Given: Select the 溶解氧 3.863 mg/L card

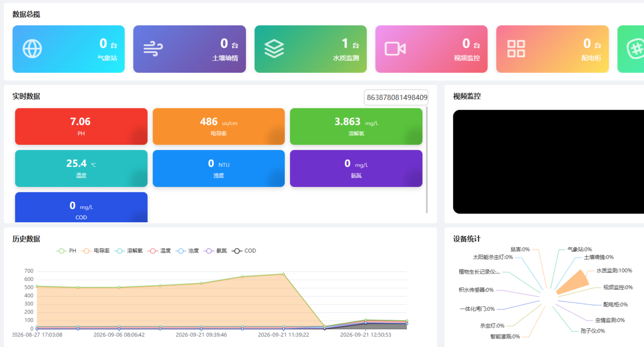Looking at the screenshot, I should pos(356,126).
